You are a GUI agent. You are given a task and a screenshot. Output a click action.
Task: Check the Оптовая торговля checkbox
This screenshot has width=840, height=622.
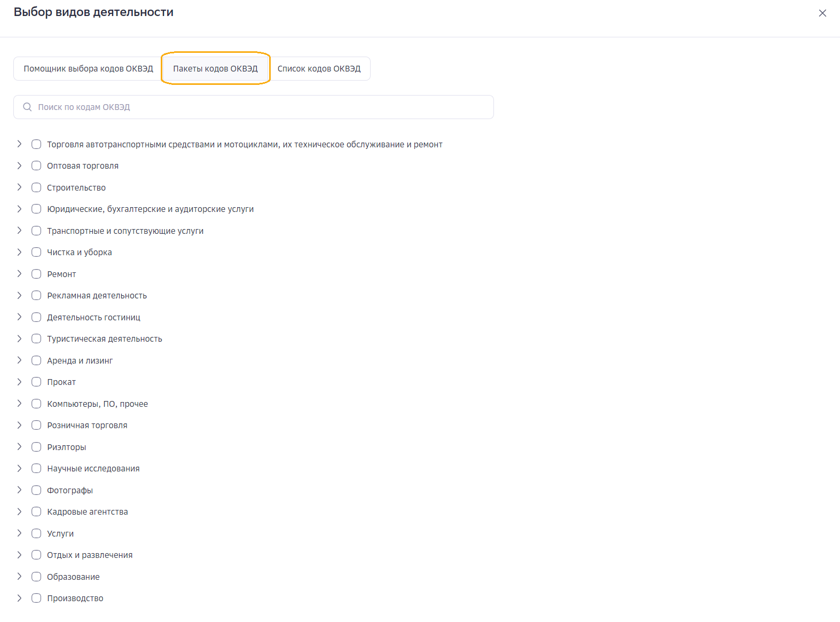coord(36,166)
